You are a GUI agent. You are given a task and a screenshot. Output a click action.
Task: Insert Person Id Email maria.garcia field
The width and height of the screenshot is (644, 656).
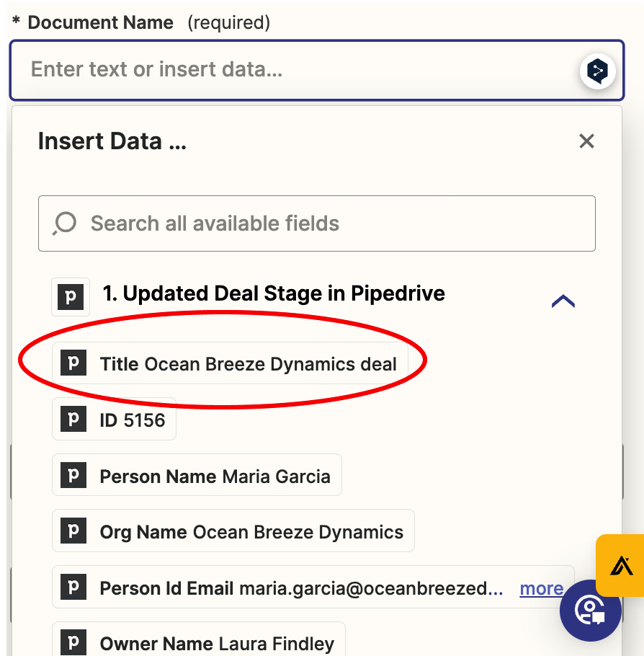(301, 588)
